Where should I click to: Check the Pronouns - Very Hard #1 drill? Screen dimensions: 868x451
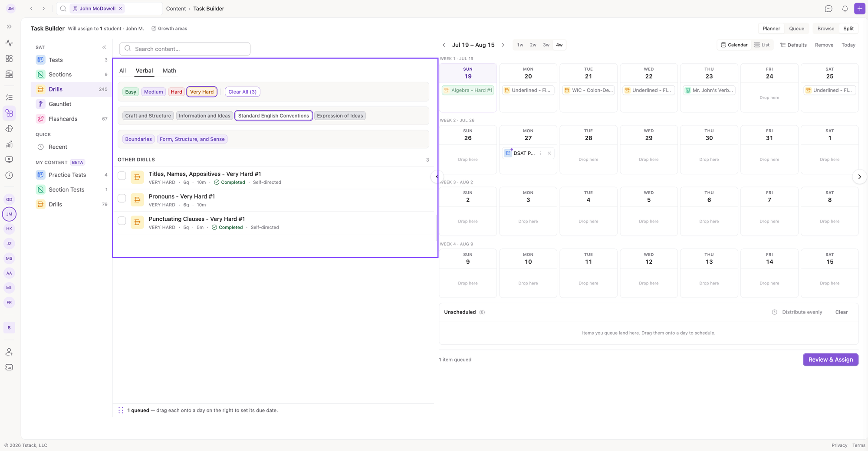(122, 199)
